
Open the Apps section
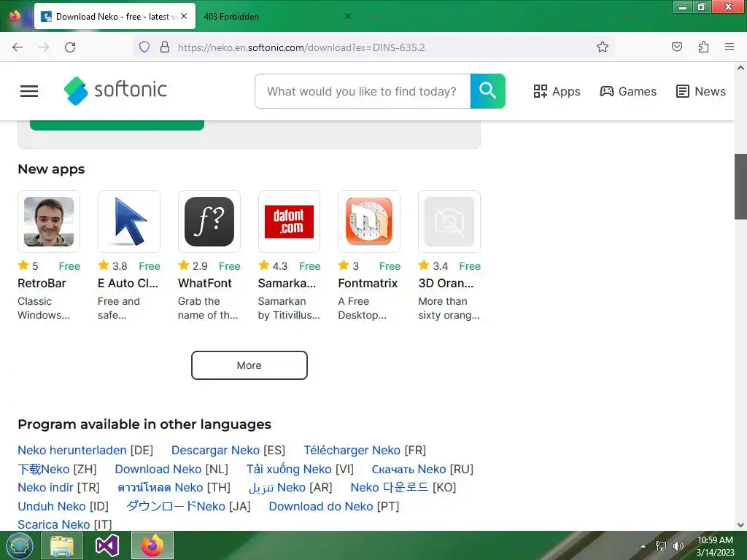557,91
